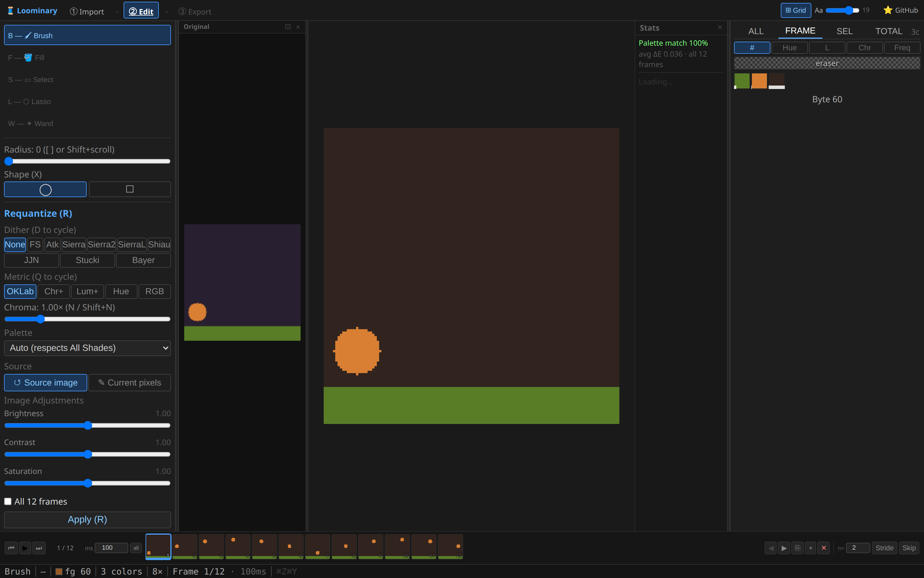Go to Import step
The height and width of the screenshot is (578, 924).
point(87,12)
